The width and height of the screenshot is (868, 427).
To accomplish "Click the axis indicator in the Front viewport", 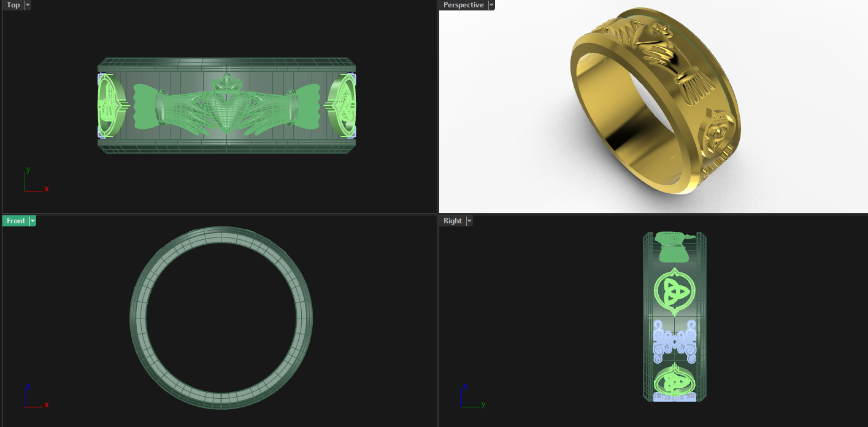I will [36, 396].
